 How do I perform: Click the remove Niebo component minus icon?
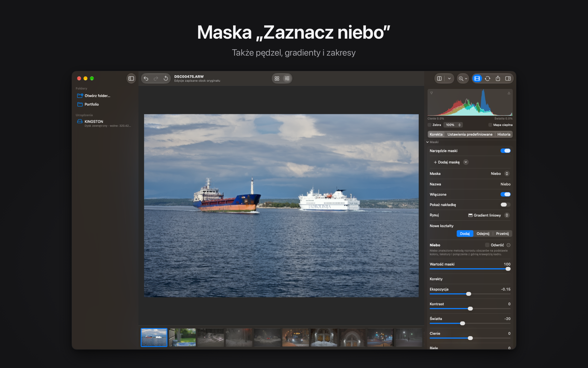(x=509, y=245)
